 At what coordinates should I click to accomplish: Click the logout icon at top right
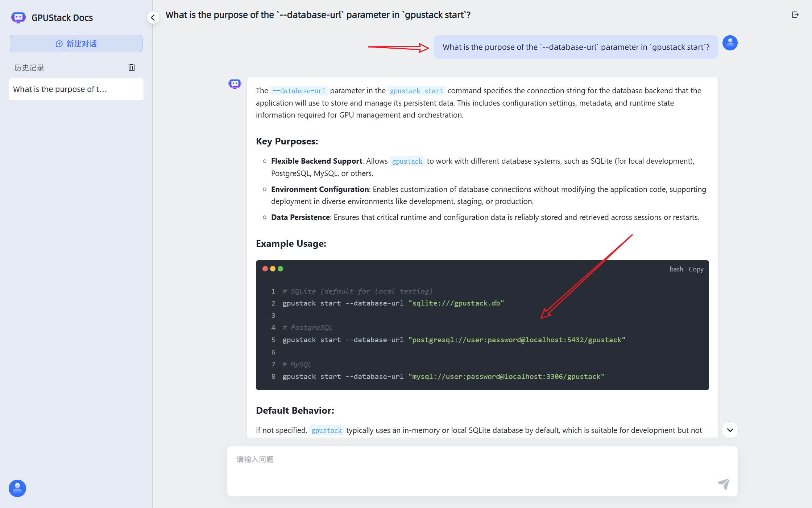click(x=795, y=15)
